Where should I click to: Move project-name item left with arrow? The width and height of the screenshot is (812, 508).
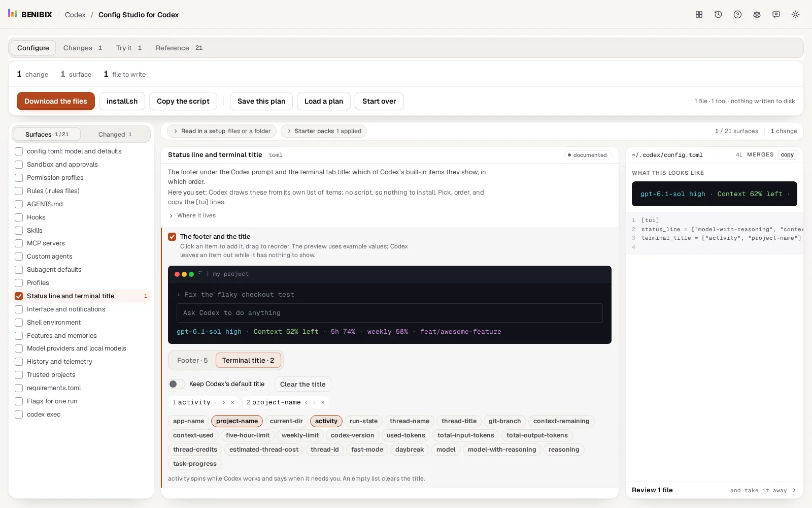coord(306,402)
